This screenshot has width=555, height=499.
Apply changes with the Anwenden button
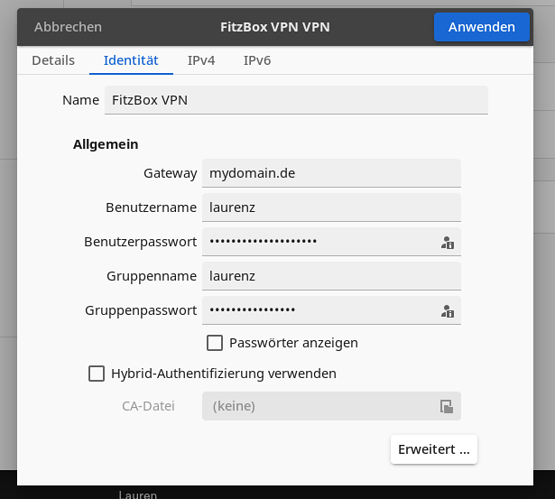pos(482,27)
